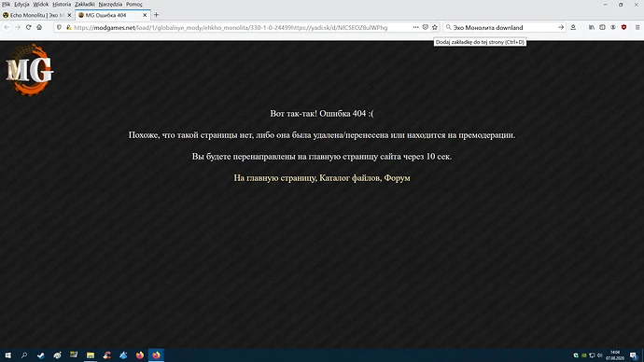Follow the На главную страницу link
This screenshot has height=362, width=644.
[274, 177]
